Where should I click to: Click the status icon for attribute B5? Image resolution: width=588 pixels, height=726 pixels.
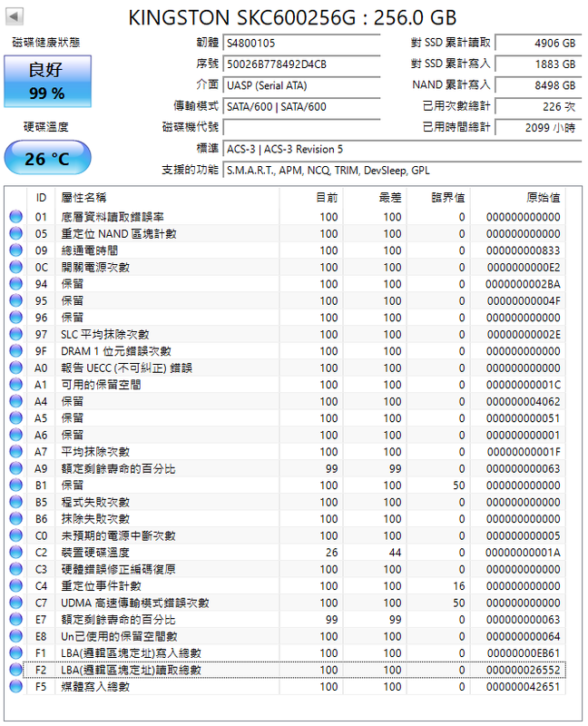click(15, 502)
